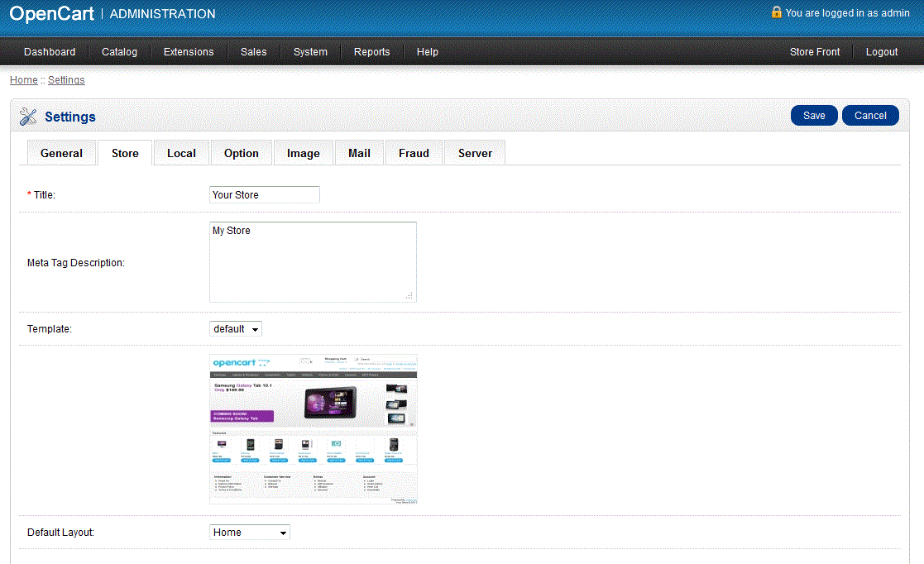
Task: Go to the Mail tab
Action: [359, 153]
